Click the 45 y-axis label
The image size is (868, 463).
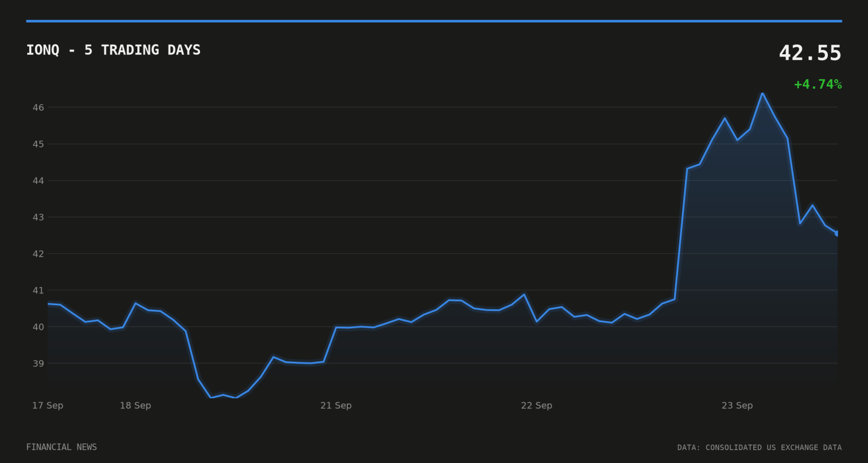click(38, 144)
